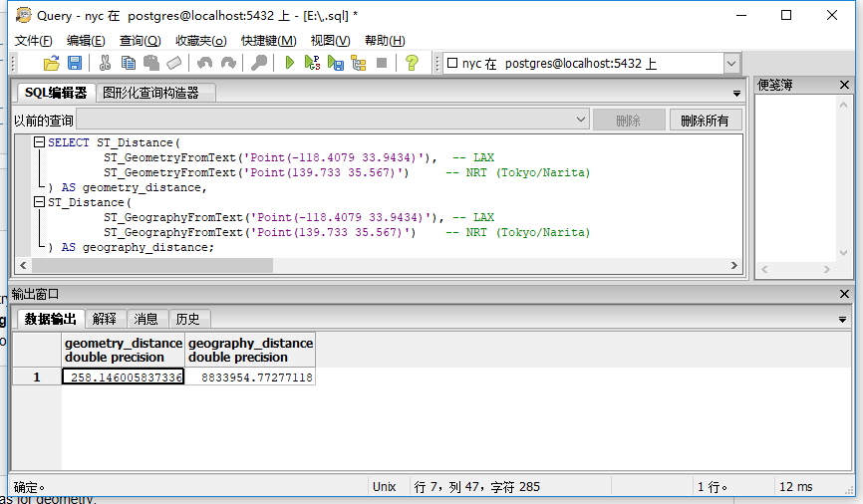
Task: Select the 解释 explain tab
Action: [x=105, y=319]
